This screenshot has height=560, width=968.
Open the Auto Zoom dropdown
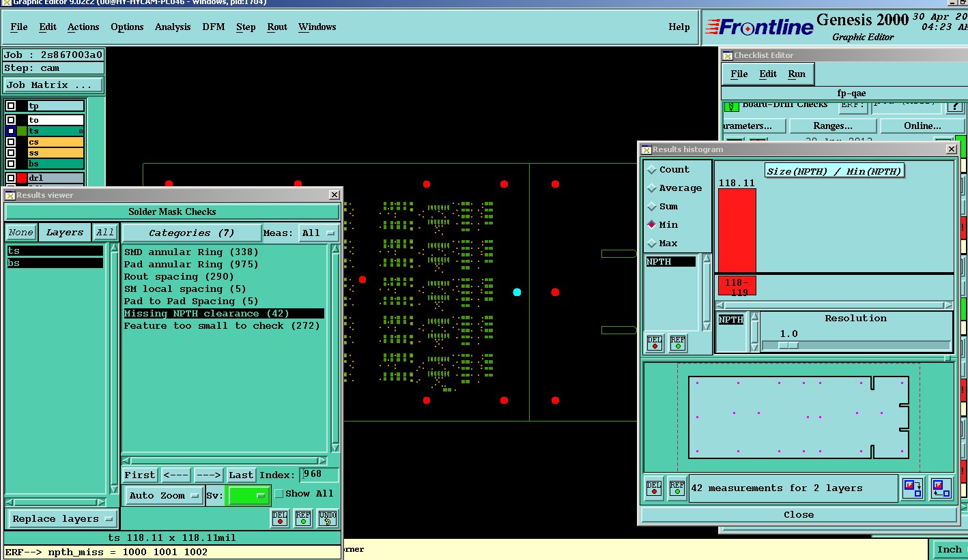pos(163,495)
